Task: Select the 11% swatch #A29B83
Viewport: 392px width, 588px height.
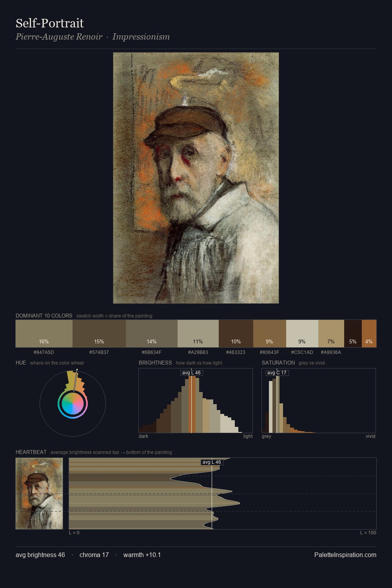Action: 198,334
